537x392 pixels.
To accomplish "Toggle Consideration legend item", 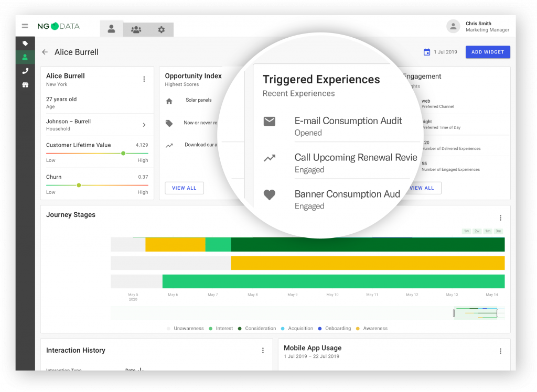I will click(257, 328).
